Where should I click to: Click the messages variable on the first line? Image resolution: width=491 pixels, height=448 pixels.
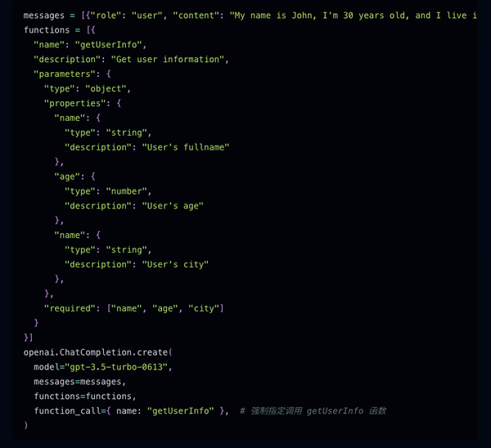[x=44, y=16]
